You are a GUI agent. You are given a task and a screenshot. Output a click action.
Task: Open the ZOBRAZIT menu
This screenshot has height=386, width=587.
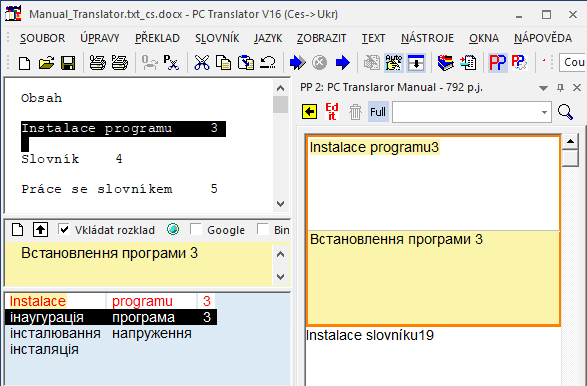[x=322, y=38]
